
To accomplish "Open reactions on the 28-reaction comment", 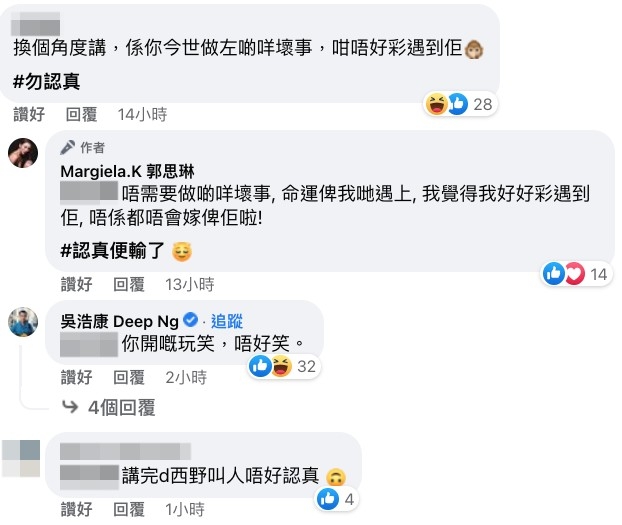I will click(x=460, y=104).
